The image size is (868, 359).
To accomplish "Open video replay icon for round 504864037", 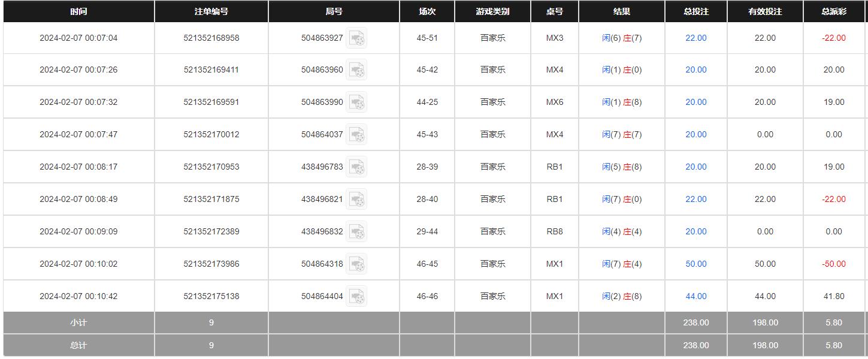I will tap(356, 135).
